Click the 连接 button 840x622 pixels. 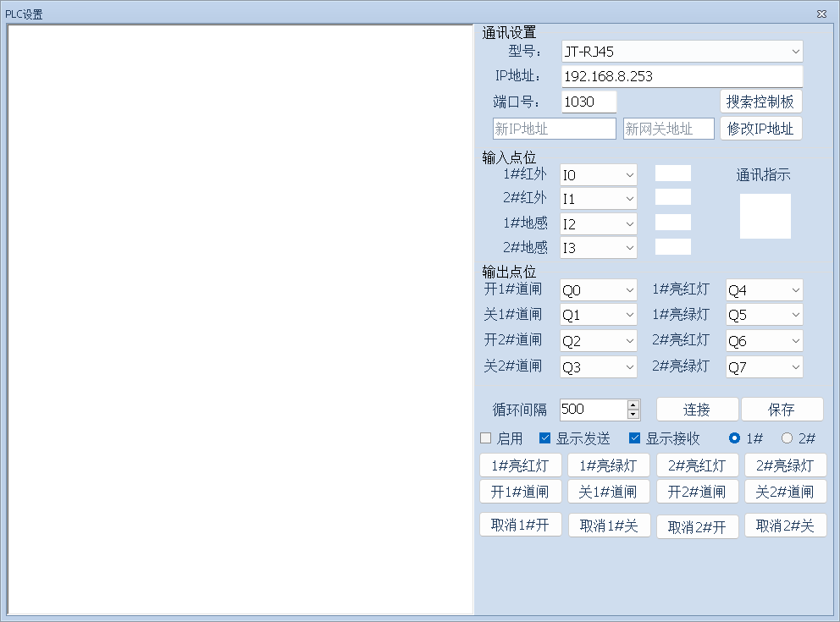697,410
